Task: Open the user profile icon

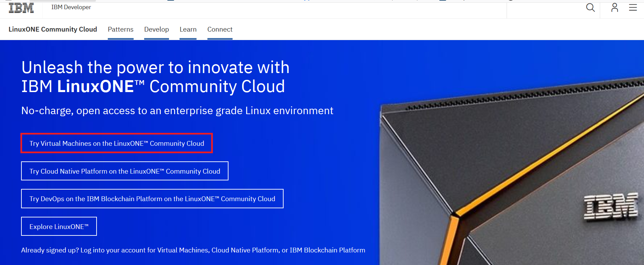Action: (x=614, y=7)
